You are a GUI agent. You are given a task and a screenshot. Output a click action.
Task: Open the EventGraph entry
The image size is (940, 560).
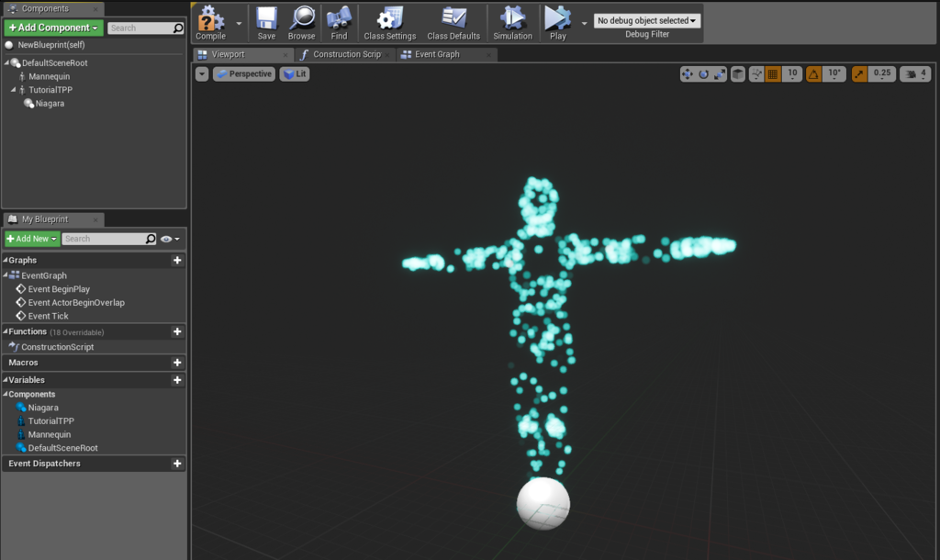click(44, 275)
